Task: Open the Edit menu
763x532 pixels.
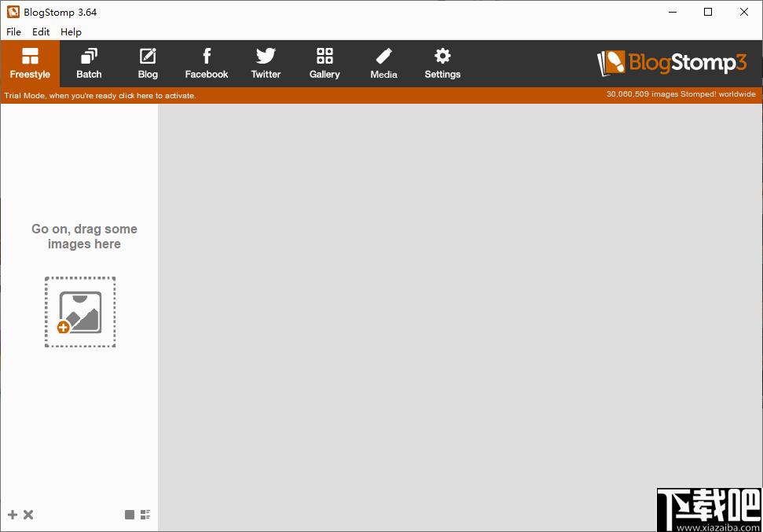Action: pyautogui.click(x=41, y=32)
